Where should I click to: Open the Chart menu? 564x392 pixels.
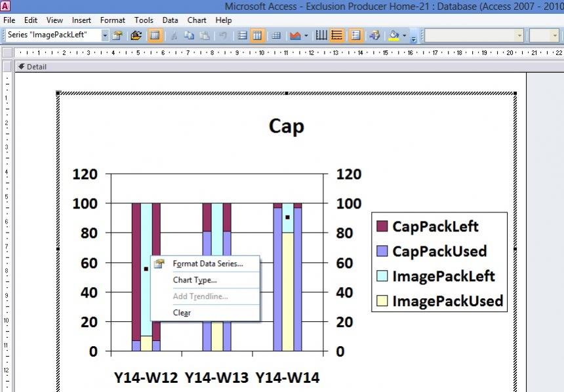click(197, 20)
